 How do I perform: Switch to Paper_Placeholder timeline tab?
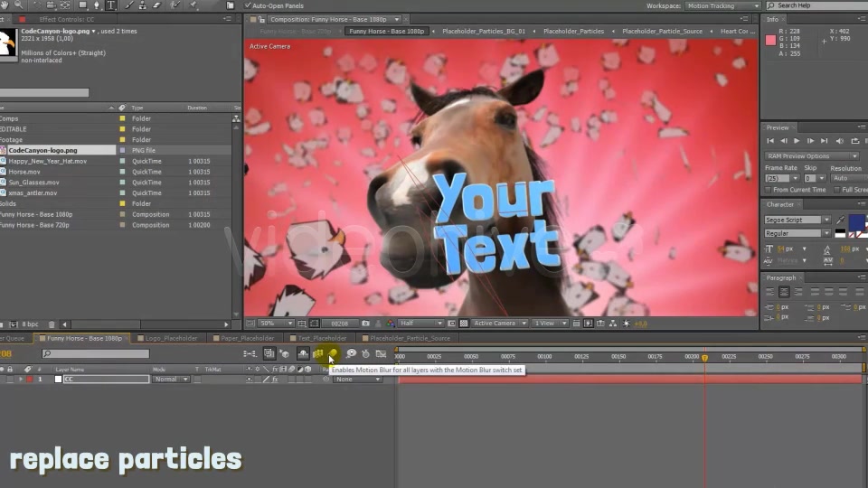(x=247, y=338)
